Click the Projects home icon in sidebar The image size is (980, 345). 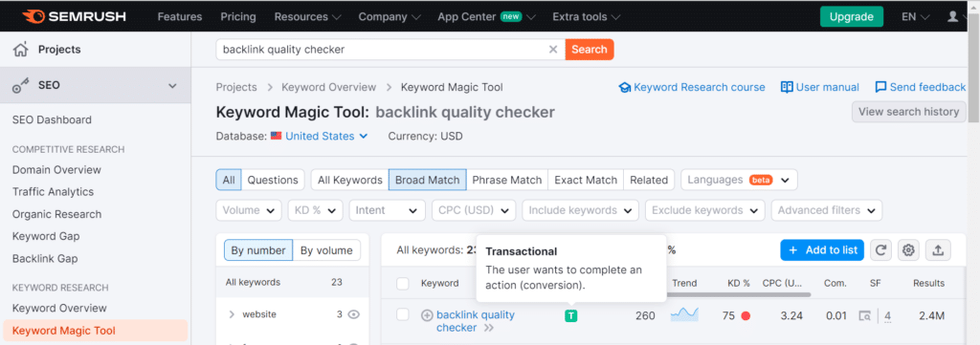(x=21, y=50)
